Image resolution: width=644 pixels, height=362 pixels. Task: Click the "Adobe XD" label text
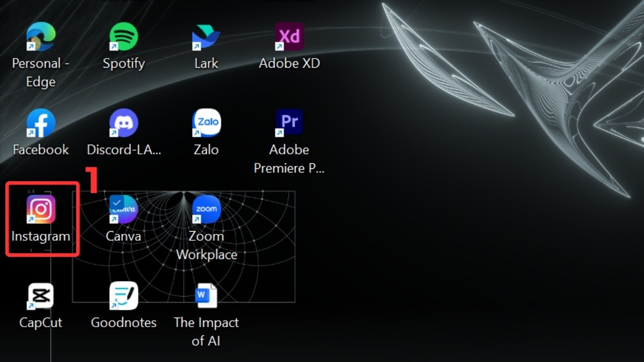[x=289, y=63]
